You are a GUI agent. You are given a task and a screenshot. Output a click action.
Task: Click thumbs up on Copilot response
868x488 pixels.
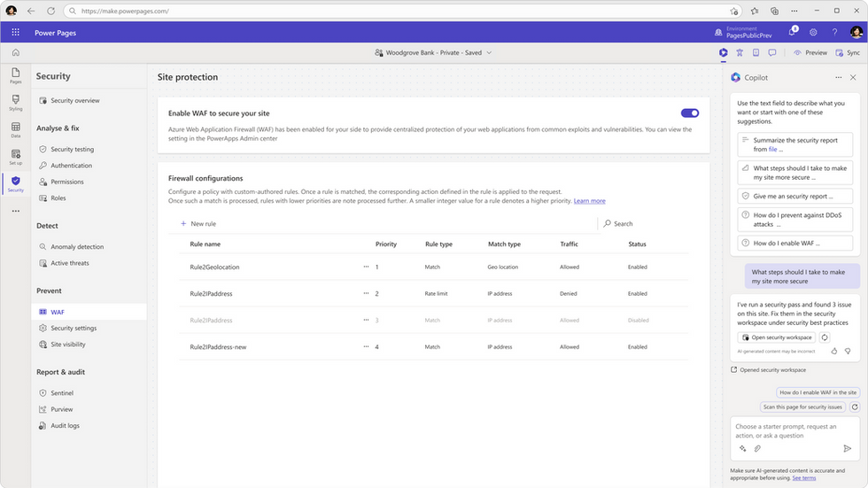pyautogui.click(x=834, y=351)
